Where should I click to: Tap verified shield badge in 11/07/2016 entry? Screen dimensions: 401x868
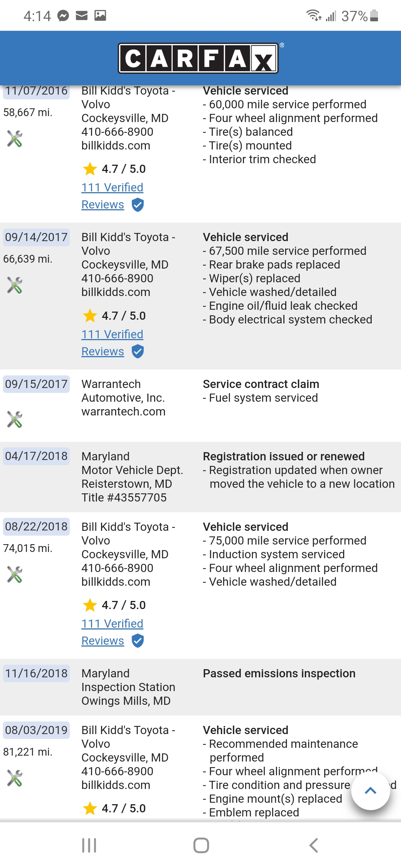click(x=138, y=205)
